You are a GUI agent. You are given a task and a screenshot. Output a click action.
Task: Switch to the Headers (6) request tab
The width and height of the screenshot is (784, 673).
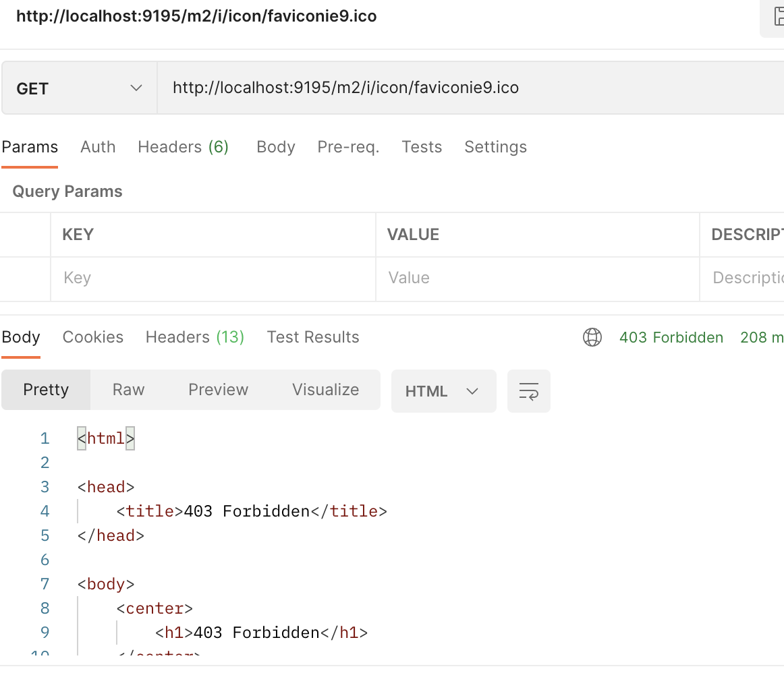point(184,146)
